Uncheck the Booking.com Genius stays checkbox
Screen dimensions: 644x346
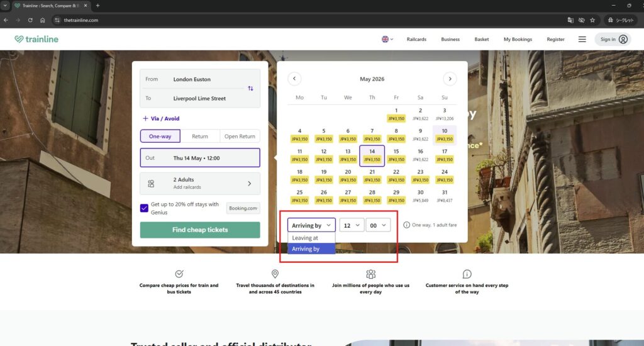[145, 208]
